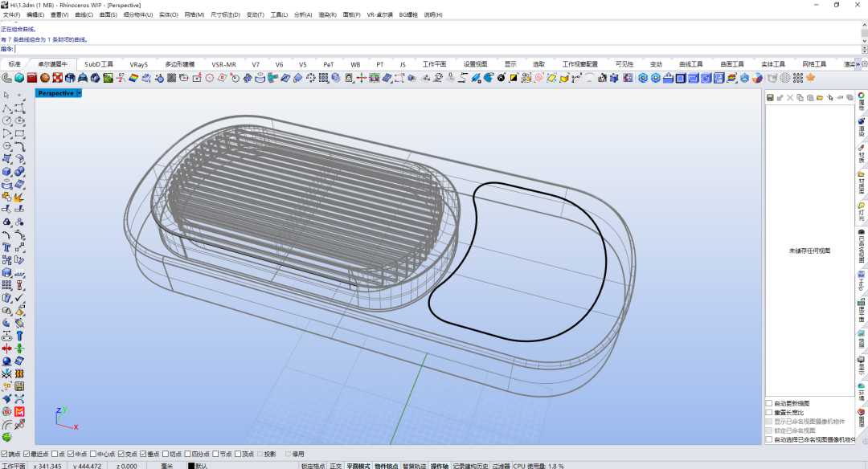The height and width of the screenshot is (469, 868).
Task: Toggle the 中点 osnap checkbox
Action: (71, 454)
